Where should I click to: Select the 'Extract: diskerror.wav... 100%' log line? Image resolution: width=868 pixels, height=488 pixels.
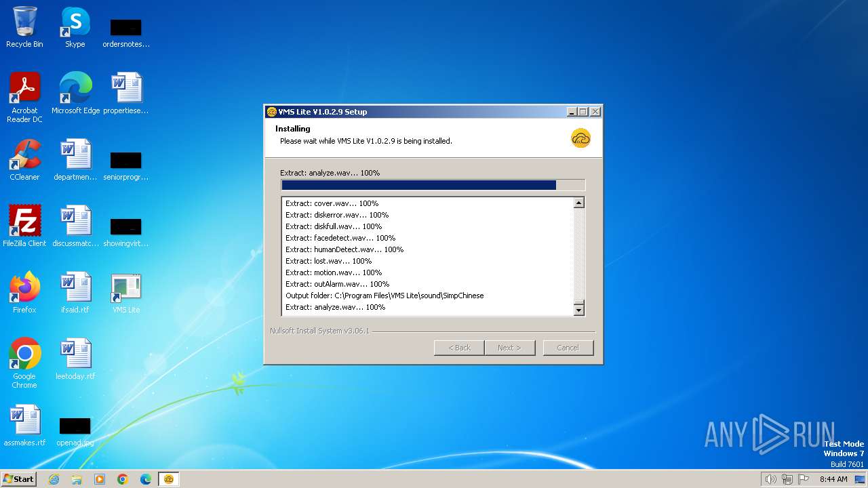[x=337, y=215]
